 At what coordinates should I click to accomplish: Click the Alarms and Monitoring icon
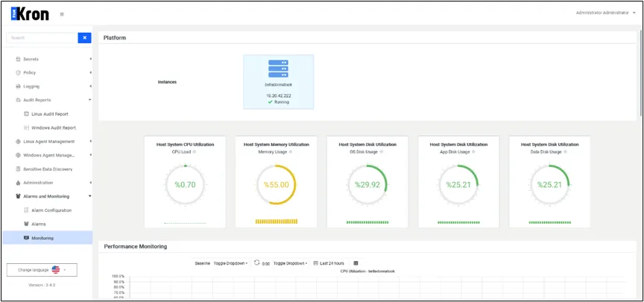pos(18,196)
